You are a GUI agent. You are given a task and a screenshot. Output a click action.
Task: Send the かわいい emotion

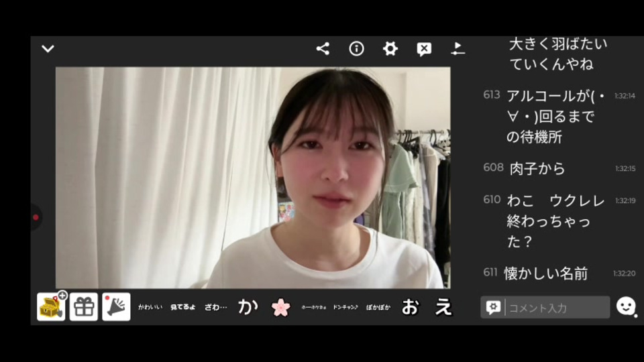coord(150,307)
